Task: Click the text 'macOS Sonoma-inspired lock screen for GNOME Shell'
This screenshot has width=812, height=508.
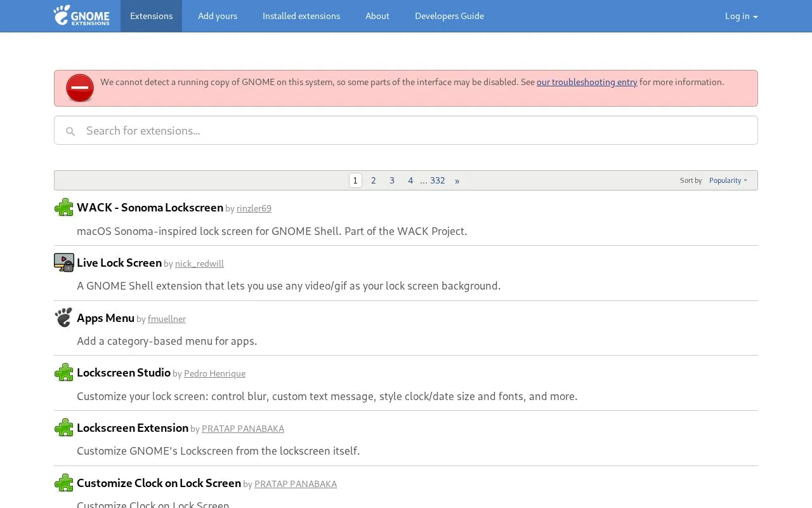Action: pos(209,231)
